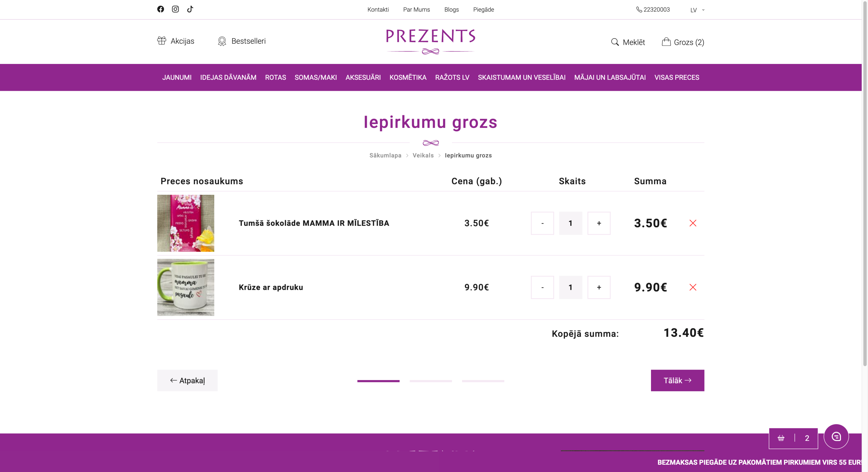The height and width of the screenshot is (472, 868).
Task: Open the chat bubble widget
Action: coord(836,437)
